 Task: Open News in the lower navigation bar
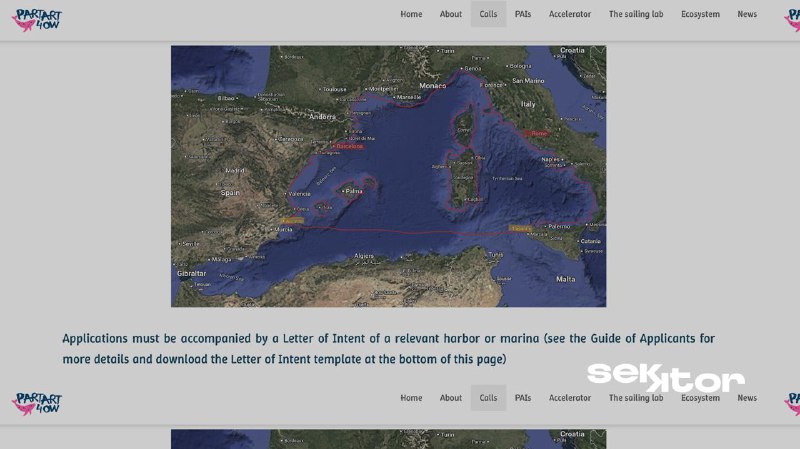[x=747, y=398]
